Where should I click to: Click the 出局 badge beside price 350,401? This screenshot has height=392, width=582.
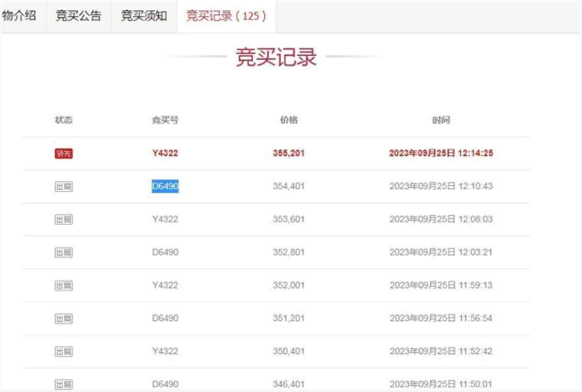pyautogui.click(x=64, y=351)
